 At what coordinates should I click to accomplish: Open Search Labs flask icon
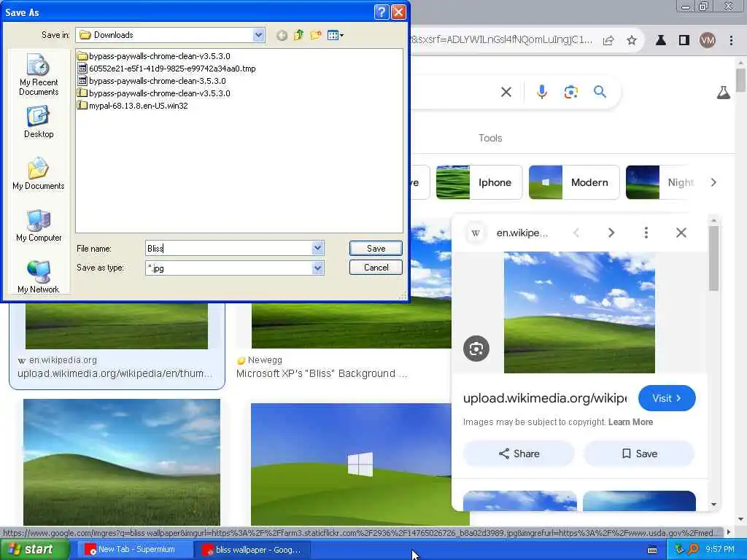pos(723,93)
